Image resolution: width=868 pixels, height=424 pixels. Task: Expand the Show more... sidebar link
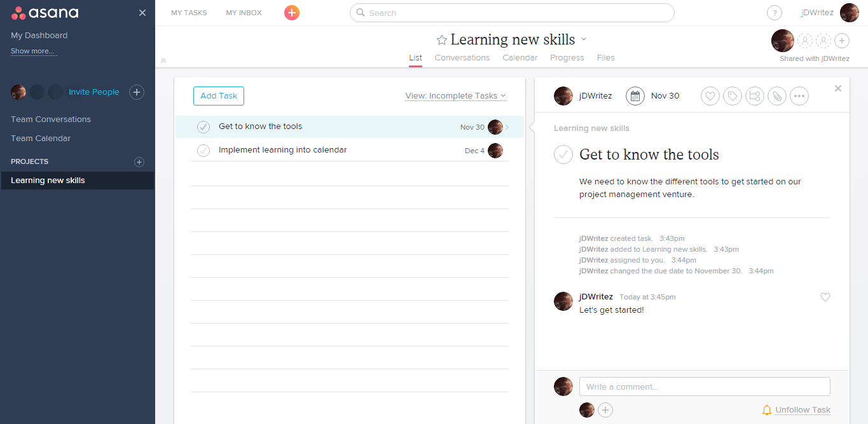34,51
